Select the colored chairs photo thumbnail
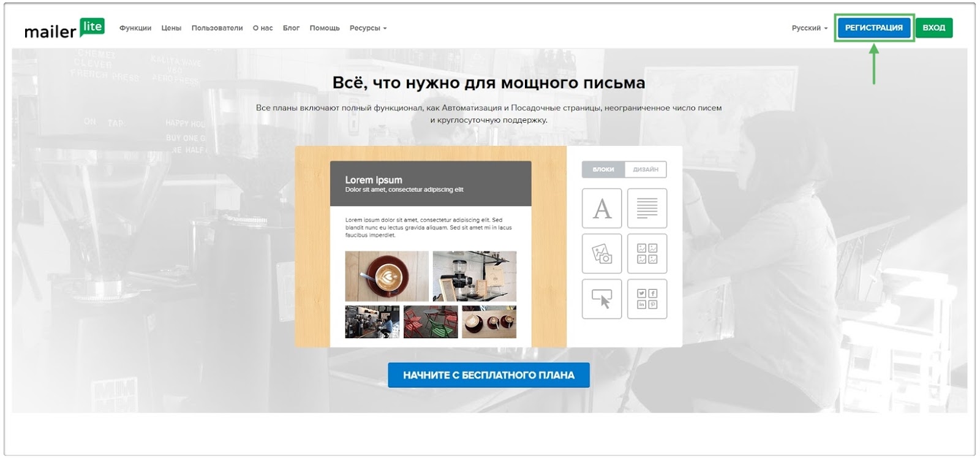This screenshot has height=459, width=980. coord(431,322)
